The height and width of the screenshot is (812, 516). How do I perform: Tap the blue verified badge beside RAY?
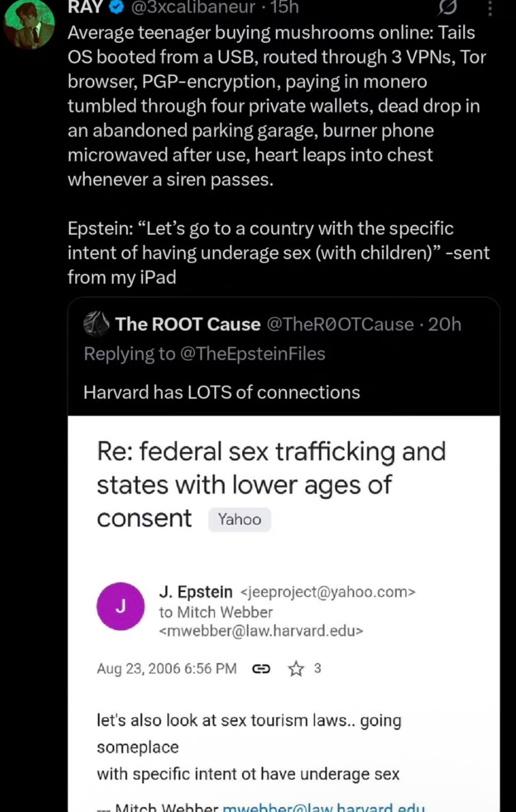117,6
